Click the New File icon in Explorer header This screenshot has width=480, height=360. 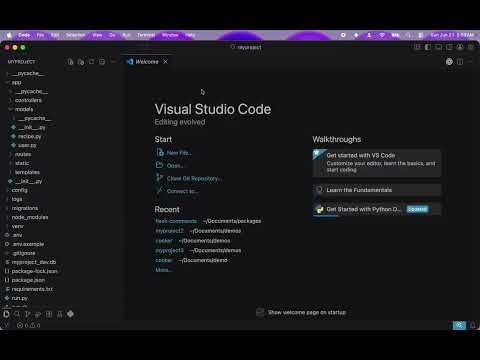click(70, 62)
